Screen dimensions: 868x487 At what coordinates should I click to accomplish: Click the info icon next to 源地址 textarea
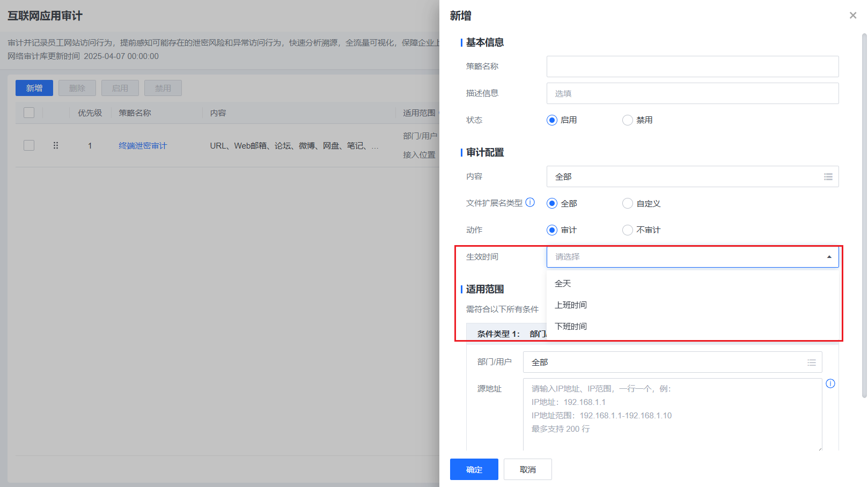click(830, 383)
